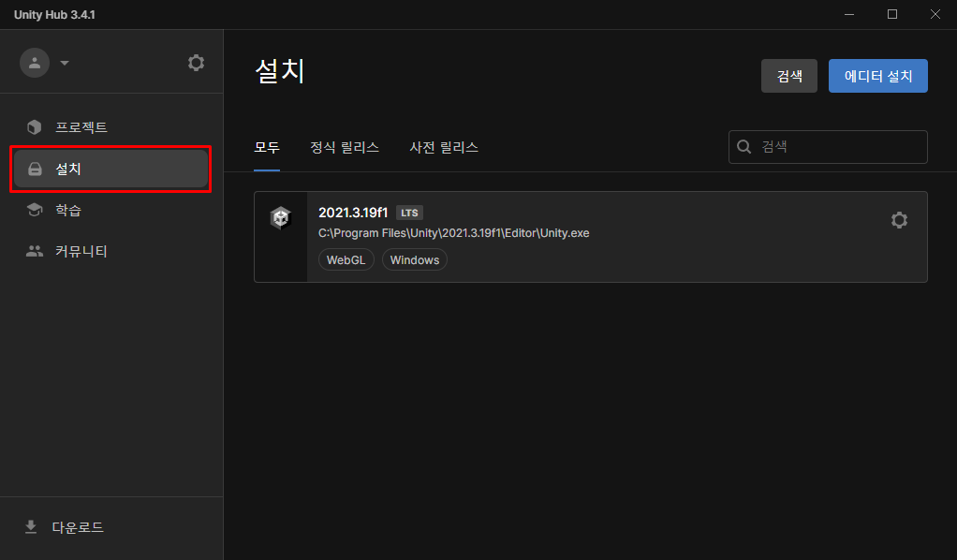This screenshot has height=560, width=957.
Task: Select the 설치 sidebar item
Action: click(x=111, y=169)
